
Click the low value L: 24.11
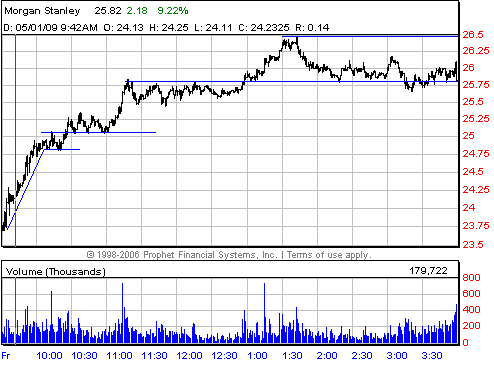point(213,27)
